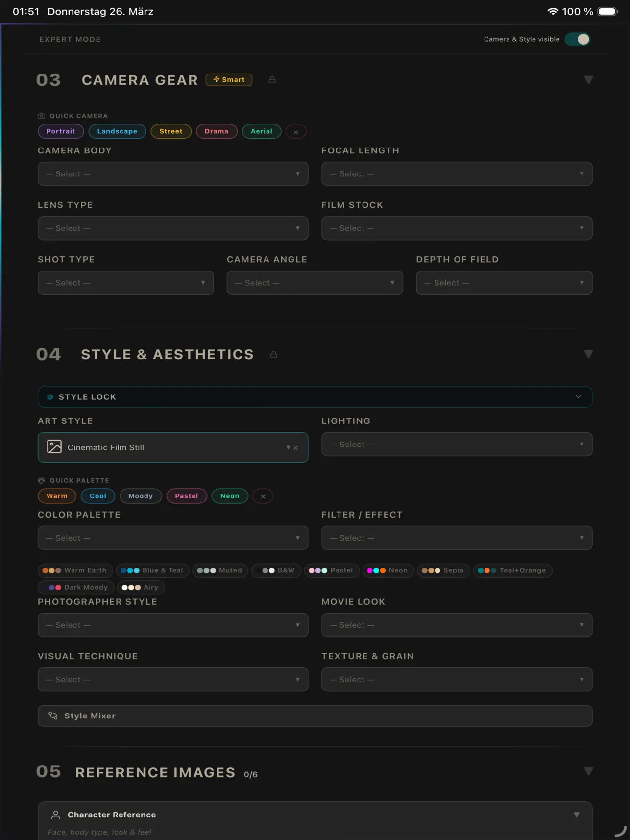Choose the Airy color swatch
630x840 pixels.
click(141, 587)
